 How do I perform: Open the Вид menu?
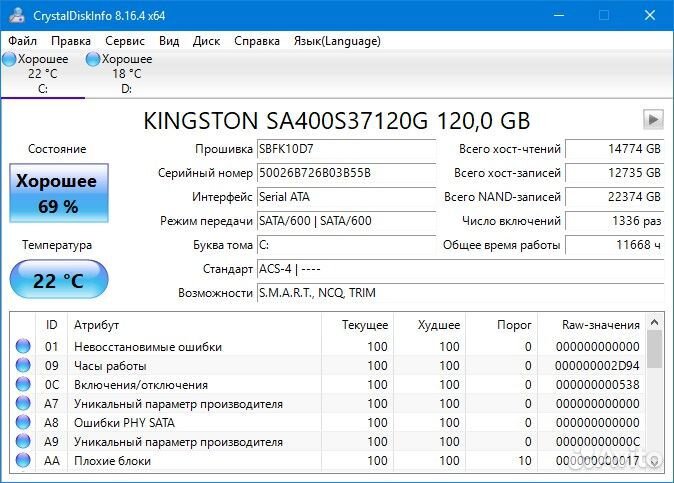[169, 41]
